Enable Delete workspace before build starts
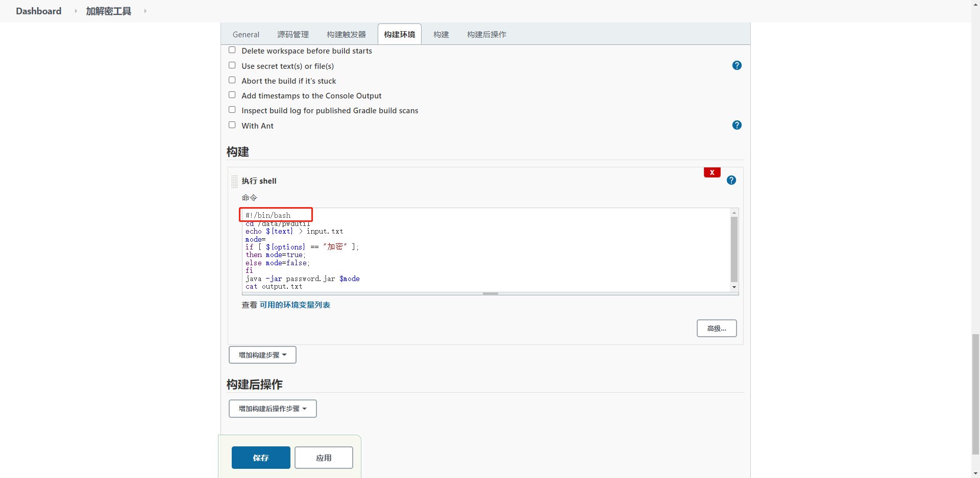The height and width of the screenshot is (478, 980). pyautogui.click(x=232, y=49)
